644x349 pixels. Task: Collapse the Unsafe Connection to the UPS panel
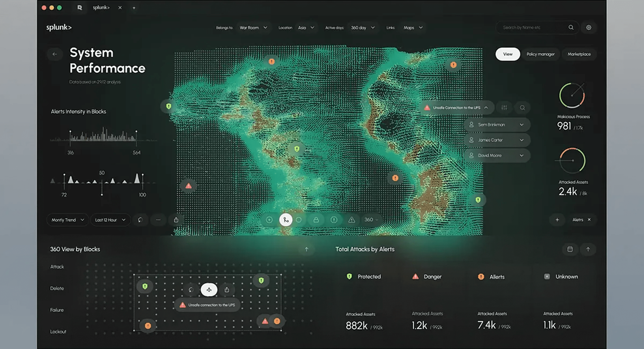486,108
